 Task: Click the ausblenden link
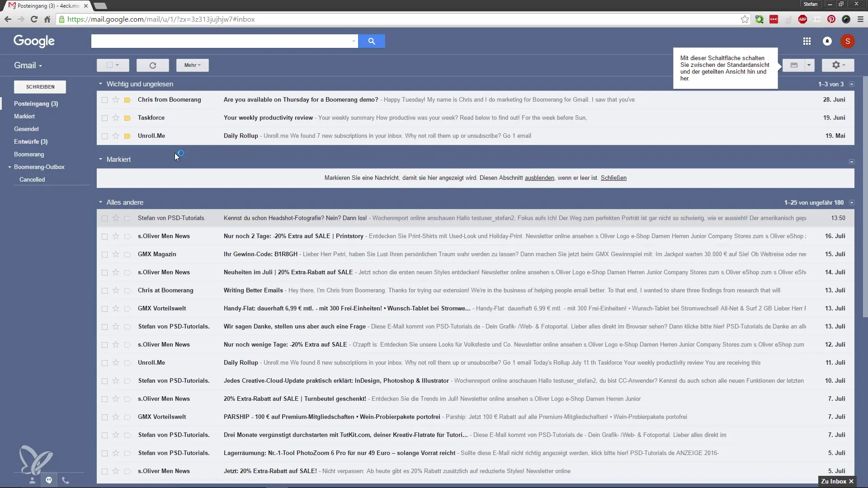(539, 178)
